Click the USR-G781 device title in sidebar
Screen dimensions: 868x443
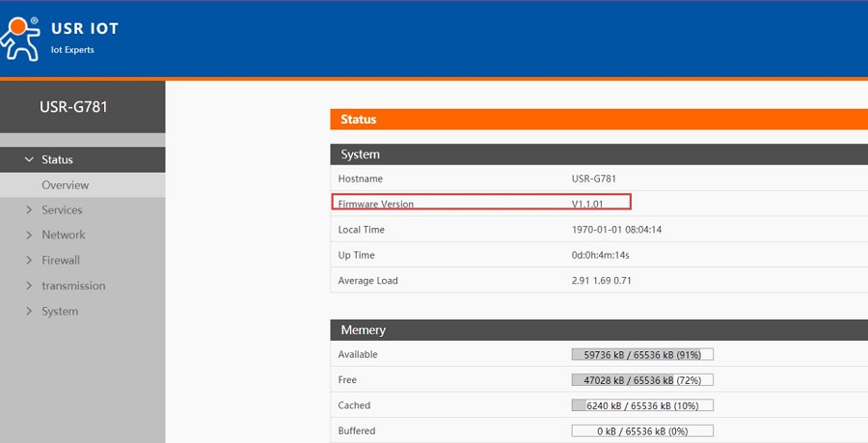(73, 106)
